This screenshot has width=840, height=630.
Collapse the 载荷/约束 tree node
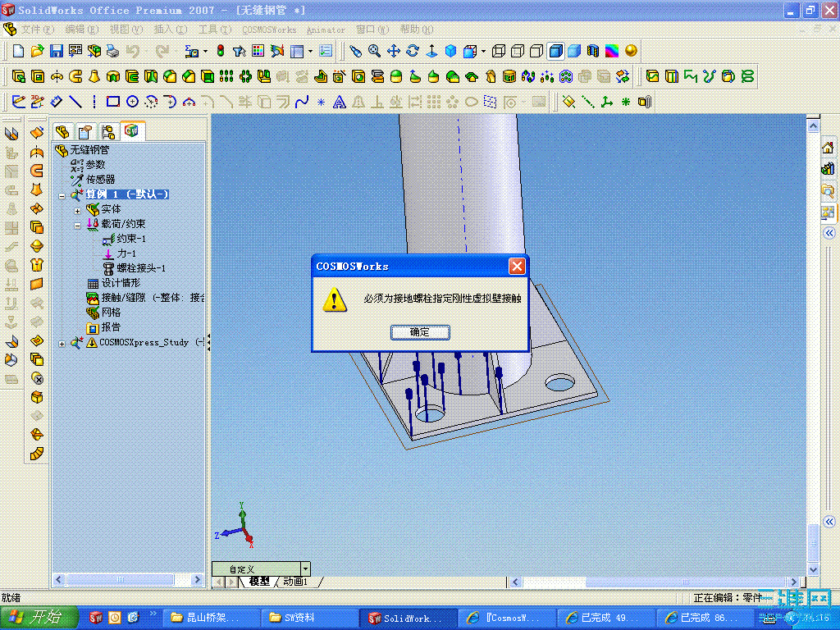[x=77, y=226]
